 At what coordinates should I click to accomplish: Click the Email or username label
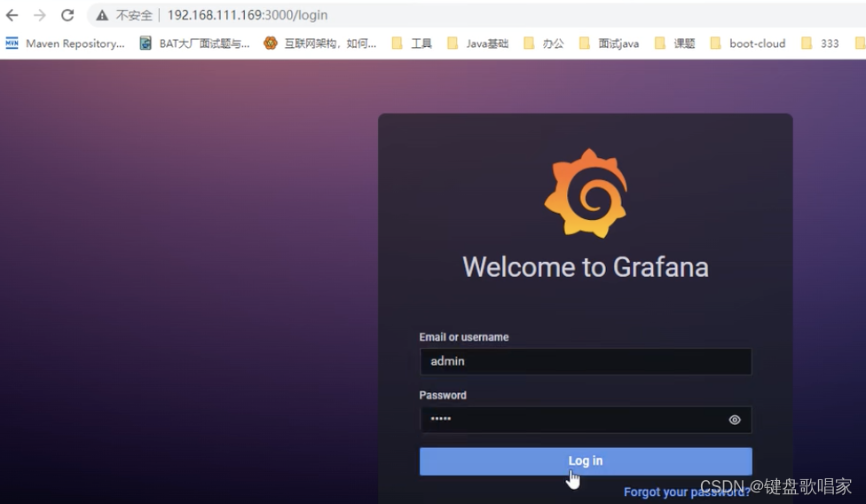[x=464, y=337]
